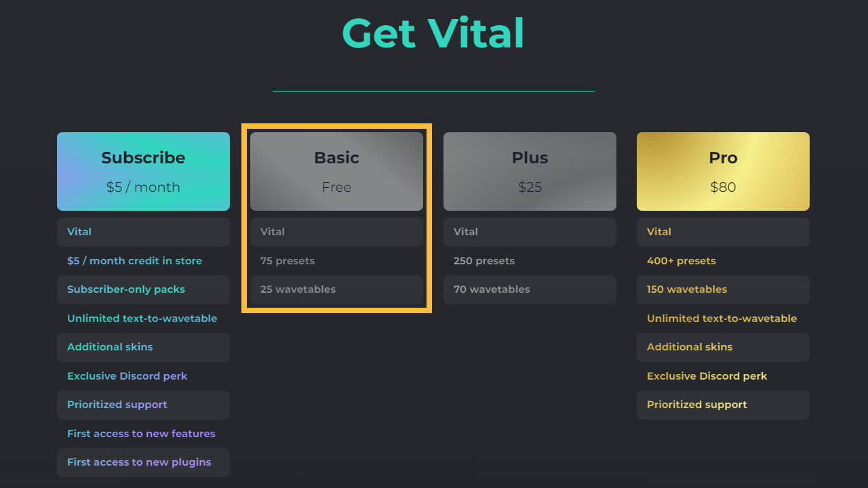The width and height of the screenshot is (868, 488).
Task: Click 'Subscriber-only packs' feature row
Action: tap(143, 289)
